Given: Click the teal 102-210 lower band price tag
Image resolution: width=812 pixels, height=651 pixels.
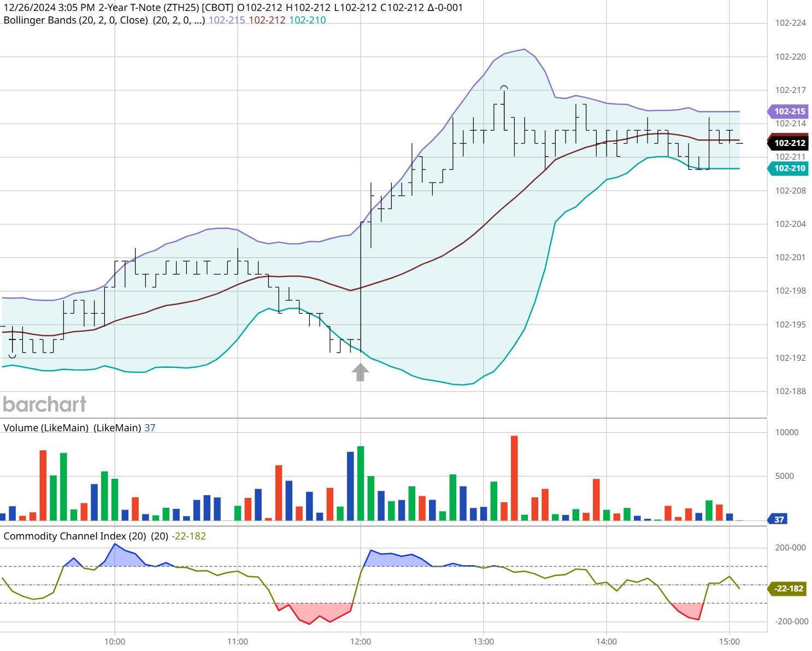Looking at the screenshot, I should pyautogui.click(x=789, y=168).
